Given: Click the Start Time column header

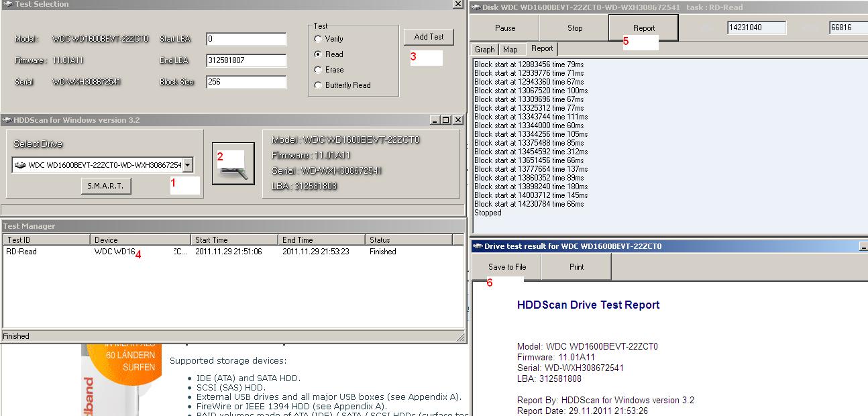Looking at the screenshot, I should [x=234, y=240].
